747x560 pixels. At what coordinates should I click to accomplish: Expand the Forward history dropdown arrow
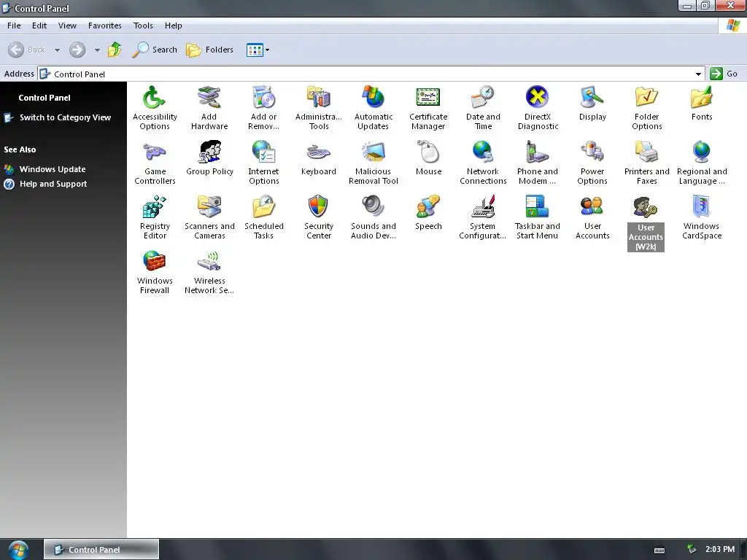click(97, 50)
